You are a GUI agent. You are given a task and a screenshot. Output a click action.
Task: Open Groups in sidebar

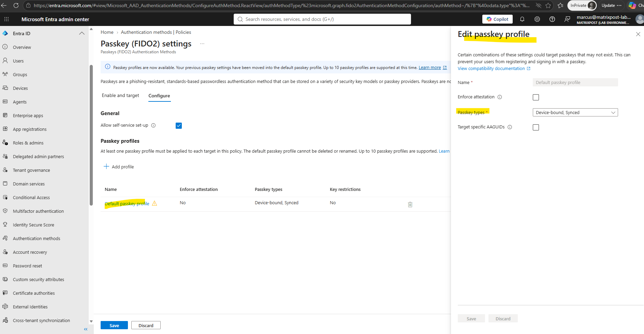click(x=20, y=74)
